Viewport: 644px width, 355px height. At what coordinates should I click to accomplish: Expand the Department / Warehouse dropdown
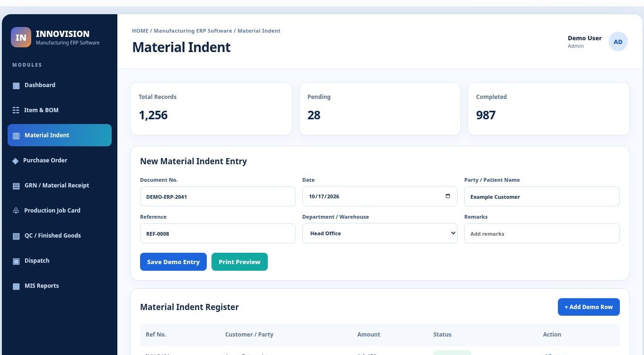click(380, 233)
